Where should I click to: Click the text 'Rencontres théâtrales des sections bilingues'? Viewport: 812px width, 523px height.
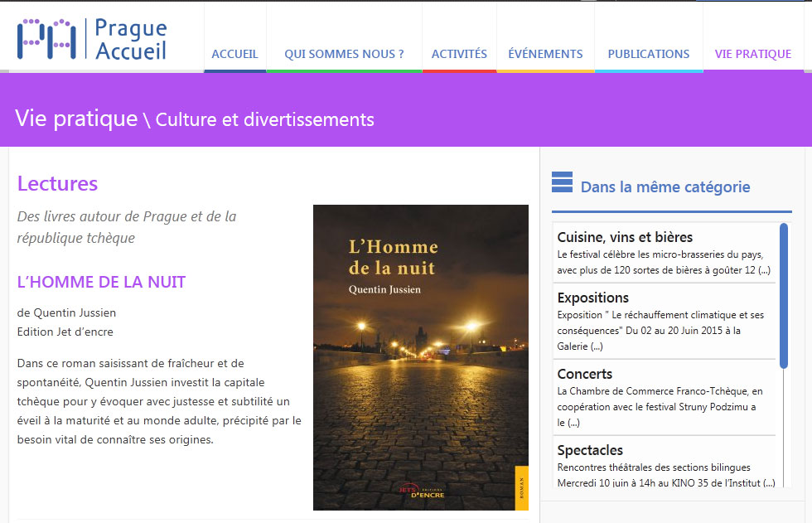click(654, 467)
